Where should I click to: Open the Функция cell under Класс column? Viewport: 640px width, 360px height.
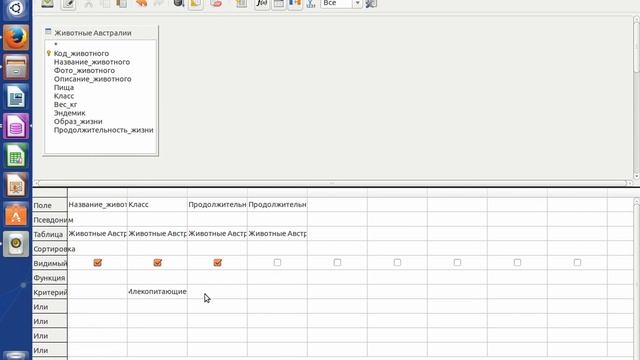[157, 277]
